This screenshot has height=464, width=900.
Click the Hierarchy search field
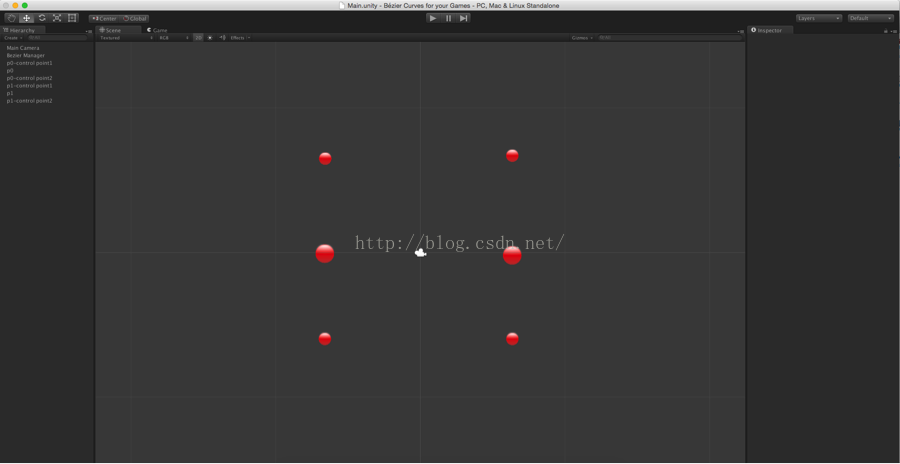point(57,38)
